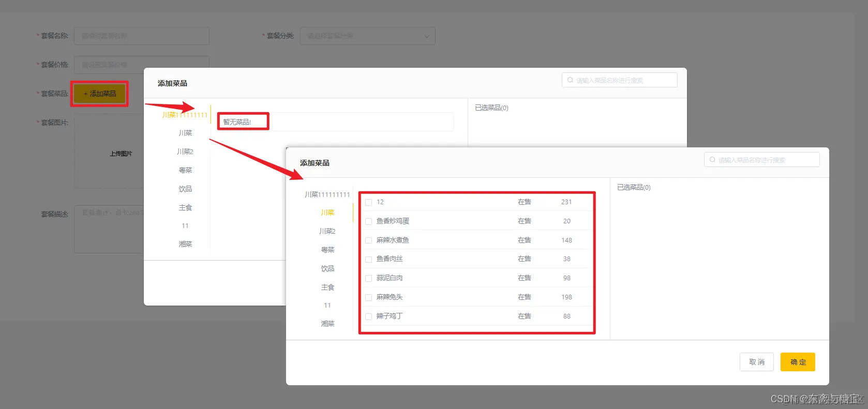Image resolution: width=868 pixels, height=409 pixels.
Task: Click the 蒜泥白肉 dish name
Action: pos(390,278)
